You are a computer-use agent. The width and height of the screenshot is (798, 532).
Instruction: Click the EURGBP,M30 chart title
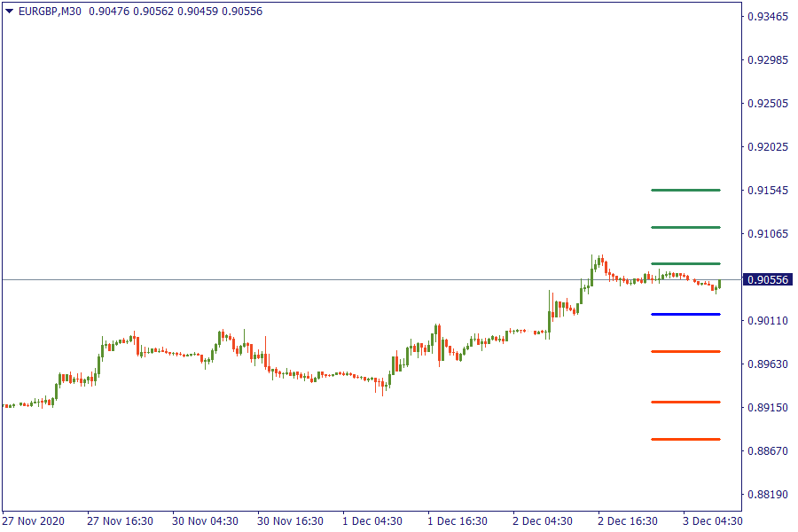[48, 12]
